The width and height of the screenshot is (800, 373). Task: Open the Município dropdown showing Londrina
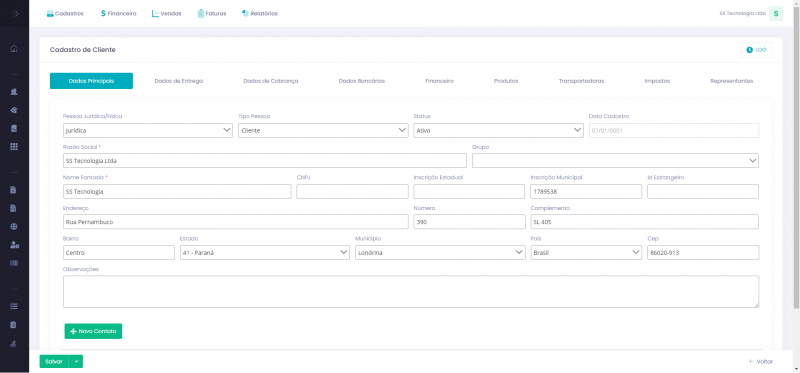pyautogui.click(x=440, y=253)
